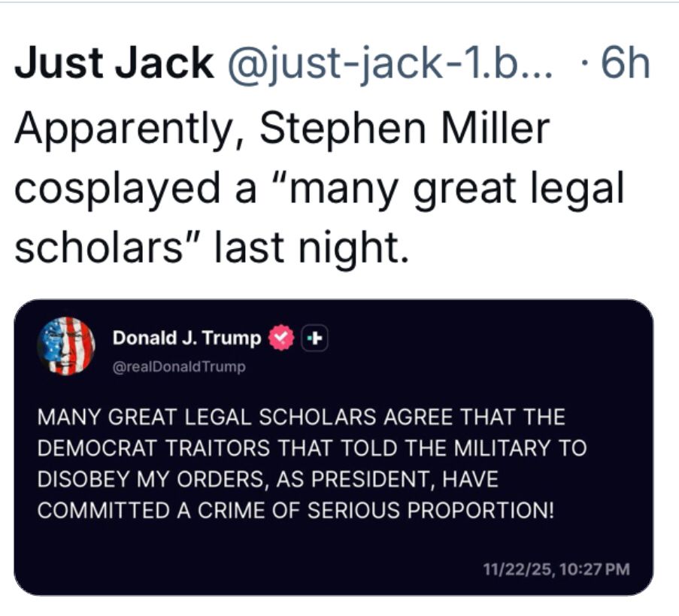This screenshot has width=679, height=616.
Task: Click the red verified checkmark badge
Action: click(x=281, y=338)
